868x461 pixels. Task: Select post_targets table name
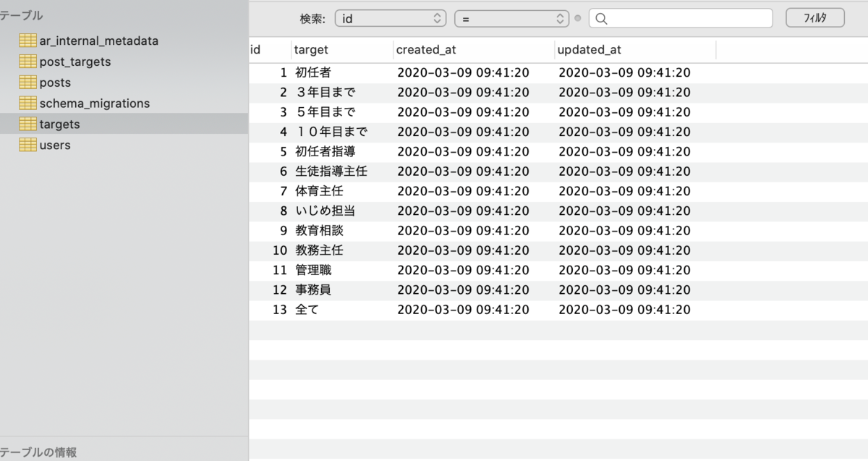(75, 62)
